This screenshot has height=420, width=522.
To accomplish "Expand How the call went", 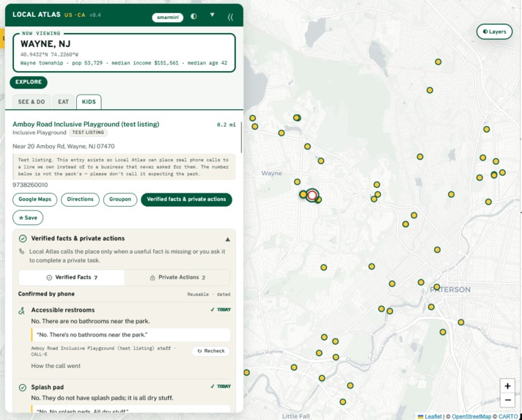I will 56,366.
